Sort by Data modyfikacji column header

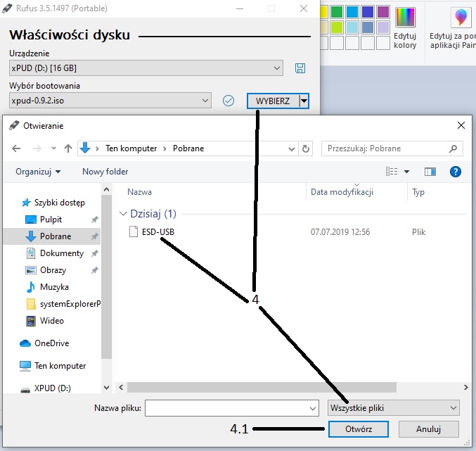click(342, 192)
